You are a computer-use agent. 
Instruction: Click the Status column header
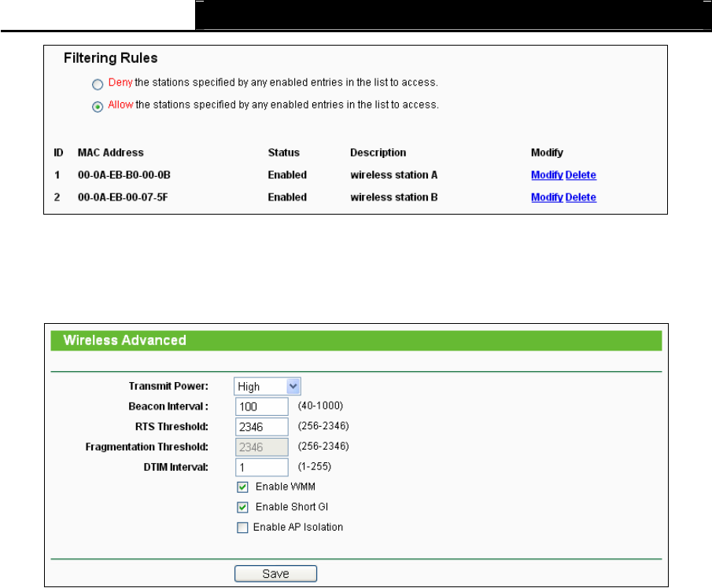point(283,153)
